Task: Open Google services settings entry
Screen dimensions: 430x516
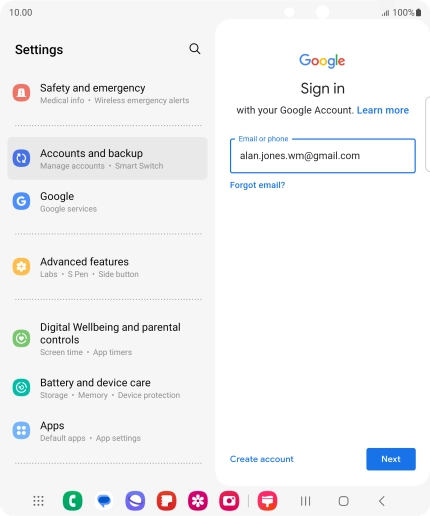Action: click(107, 201)
